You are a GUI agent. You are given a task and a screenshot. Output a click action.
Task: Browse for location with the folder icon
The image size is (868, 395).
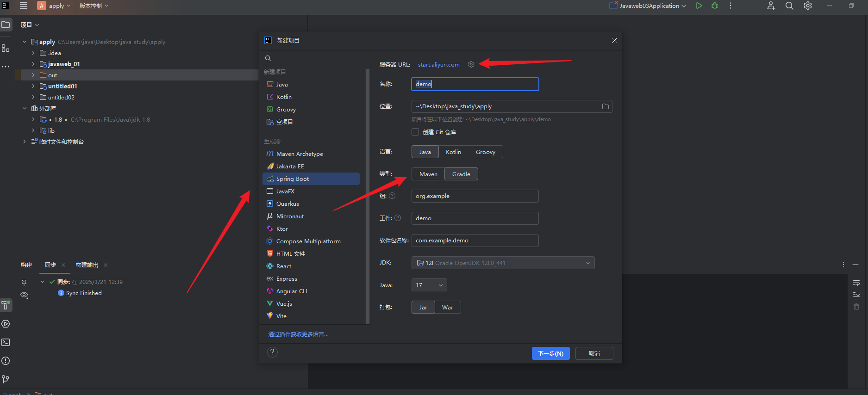[605, 106]
